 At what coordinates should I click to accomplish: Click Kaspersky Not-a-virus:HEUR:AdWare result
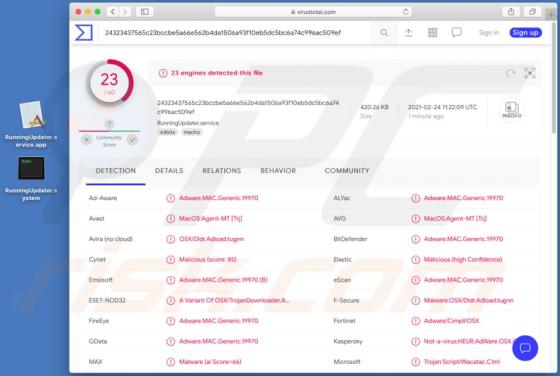469,341
